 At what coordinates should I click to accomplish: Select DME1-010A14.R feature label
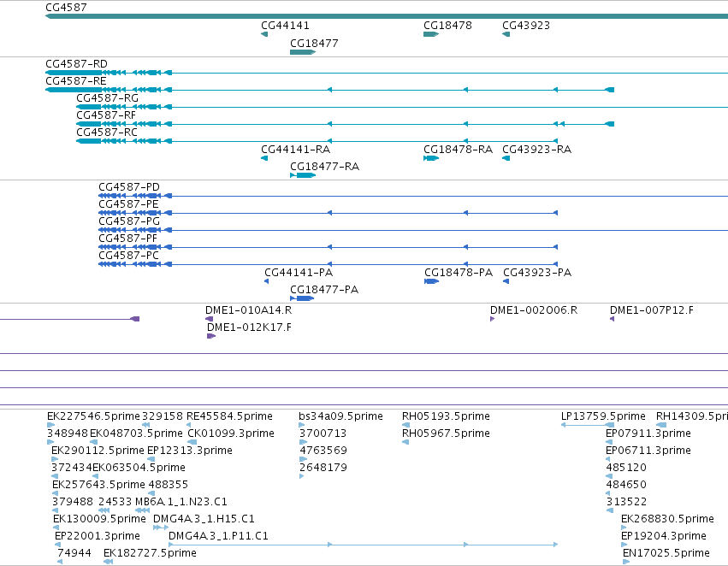[248, 310]
